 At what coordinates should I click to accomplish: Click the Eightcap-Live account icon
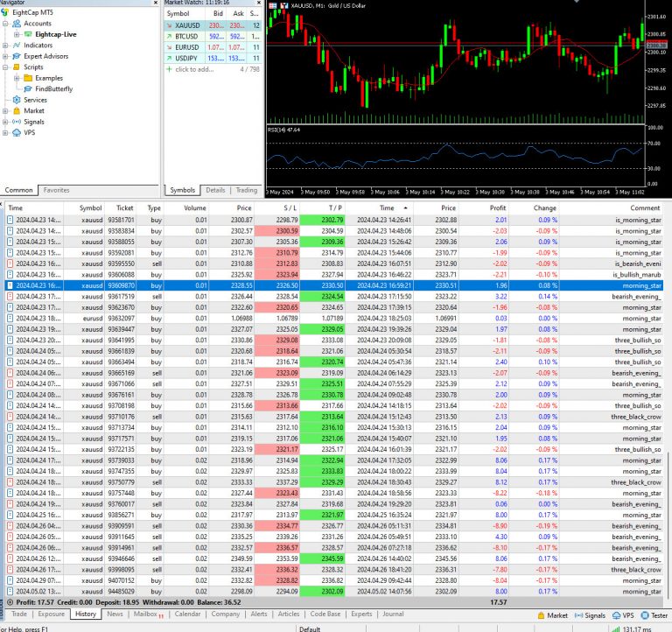click(x=28, y=34)
